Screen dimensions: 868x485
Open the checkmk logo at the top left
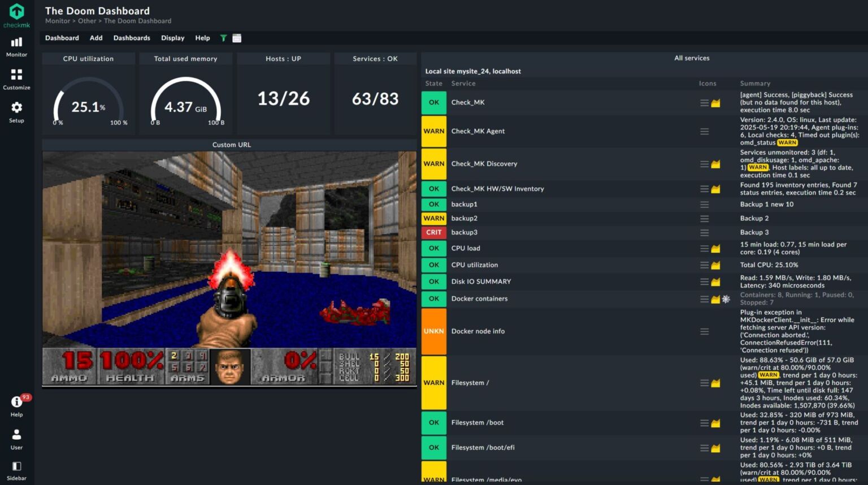[x=16, y=12]
